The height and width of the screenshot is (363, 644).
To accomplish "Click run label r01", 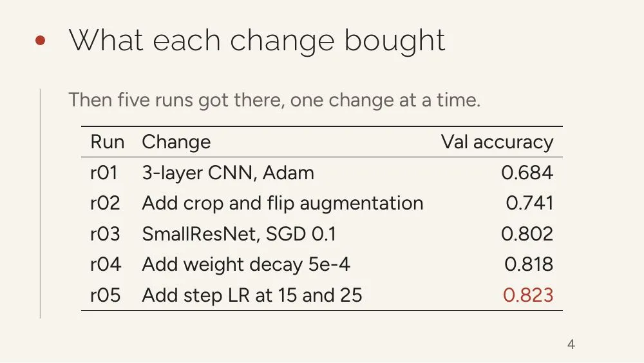I will [104, 173].
